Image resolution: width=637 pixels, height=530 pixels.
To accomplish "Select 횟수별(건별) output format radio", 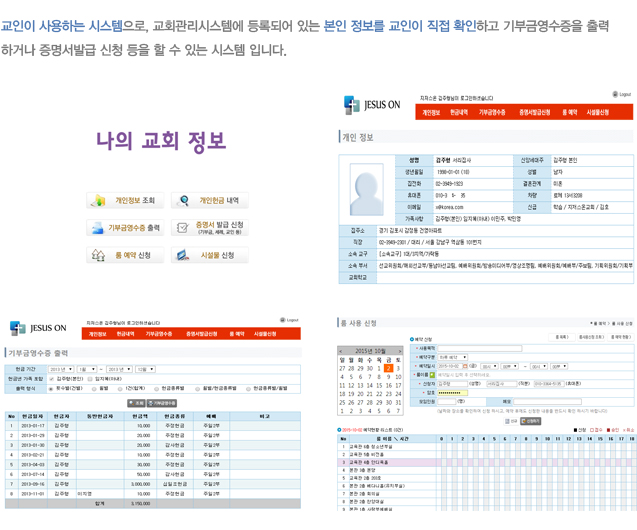I will click(x=53, y=388).
